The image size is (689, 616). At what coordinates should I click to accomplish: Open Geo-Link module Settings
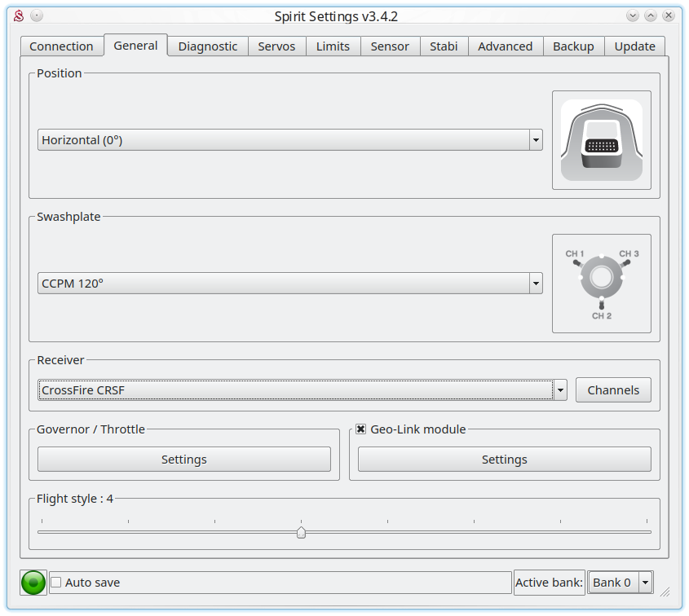coord(504,460)
